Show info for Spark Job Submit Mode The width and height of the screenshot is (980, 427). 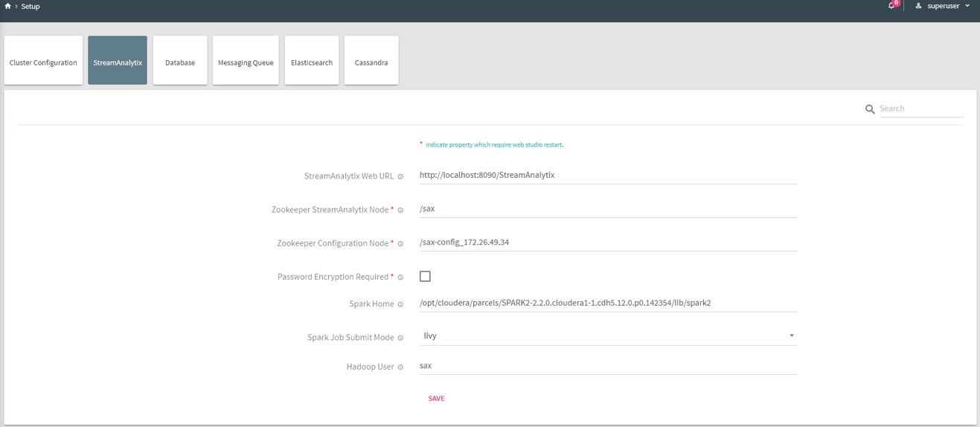(x=400, y=338)
